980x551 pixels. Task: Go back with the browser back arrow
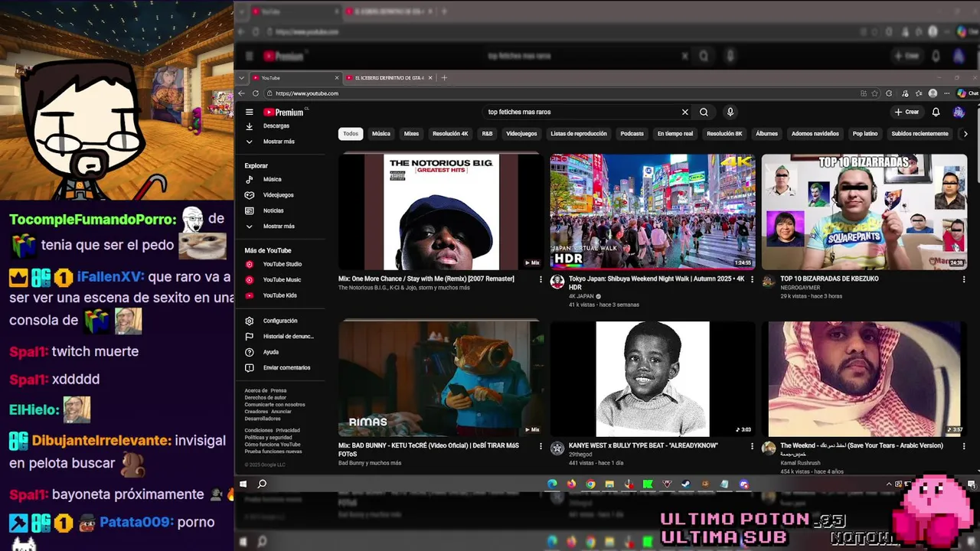tap(242, 93)
